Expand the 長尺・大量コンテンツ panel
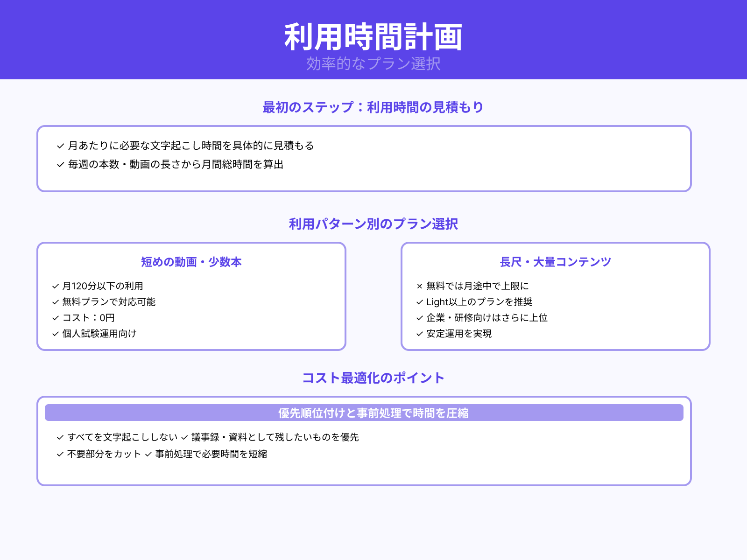 point(555,262)
